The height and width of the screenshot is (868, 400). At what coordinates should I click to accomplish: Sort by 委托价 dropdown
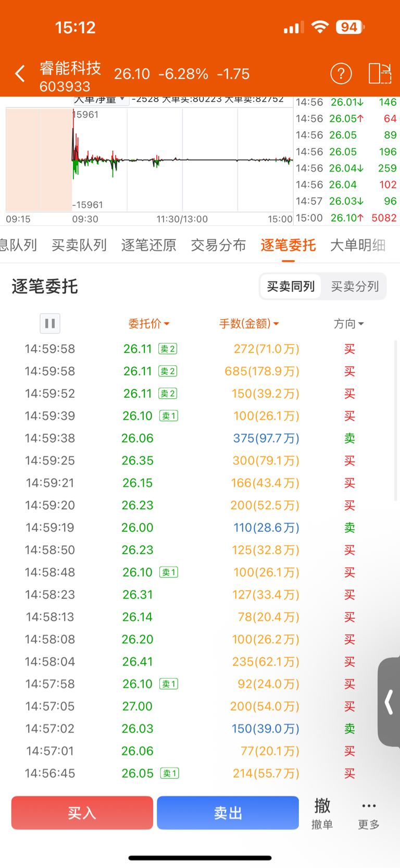pos(149,324)
